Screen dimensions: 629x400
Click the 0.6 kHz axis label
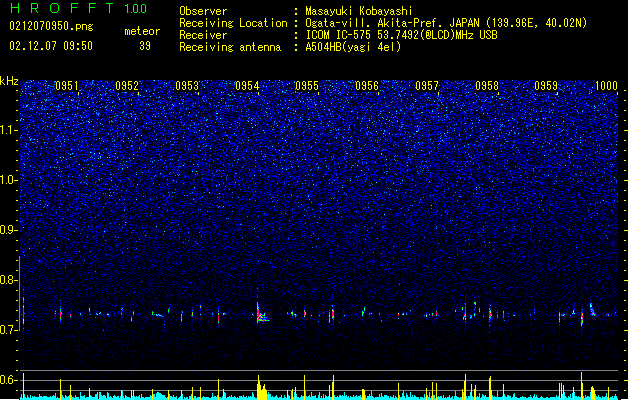[x=8, y=380]
